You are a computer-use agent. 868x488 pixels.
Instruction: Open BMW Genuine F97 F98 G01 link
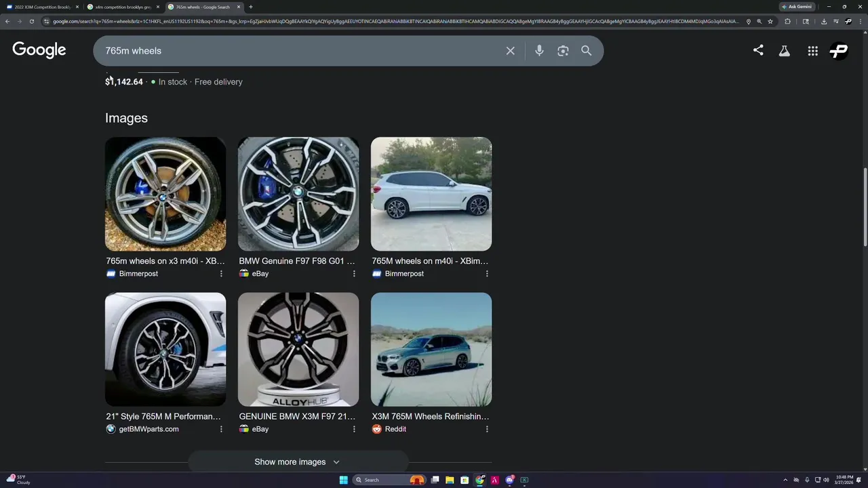297,261
